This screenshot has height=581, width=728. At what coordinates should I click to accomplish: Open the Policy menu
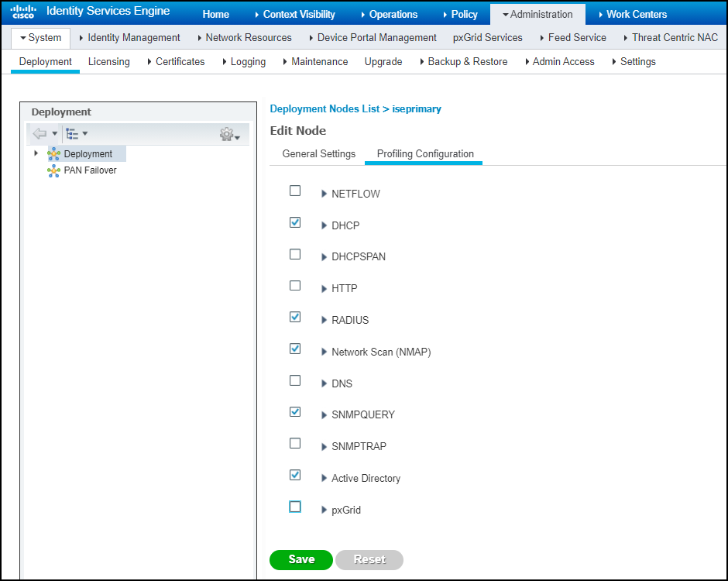pos(464,14)
